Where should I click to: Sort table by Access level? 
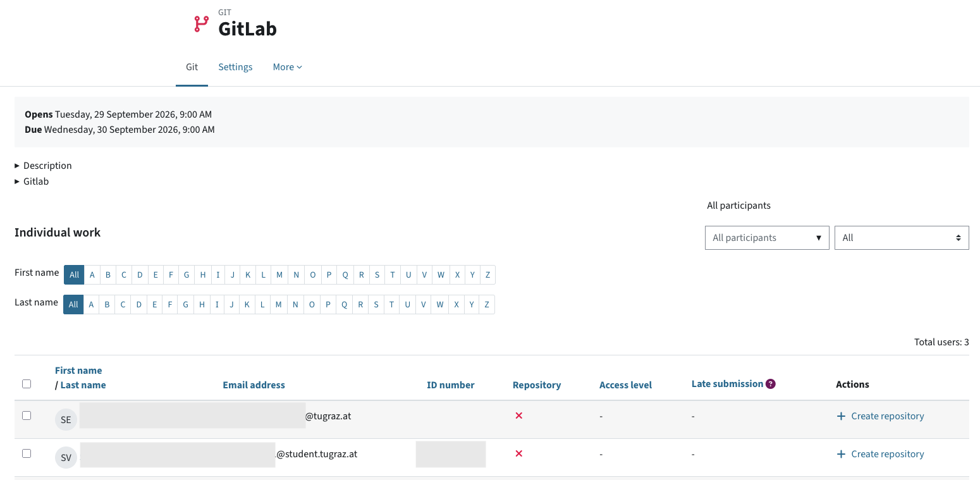[625, 385]
